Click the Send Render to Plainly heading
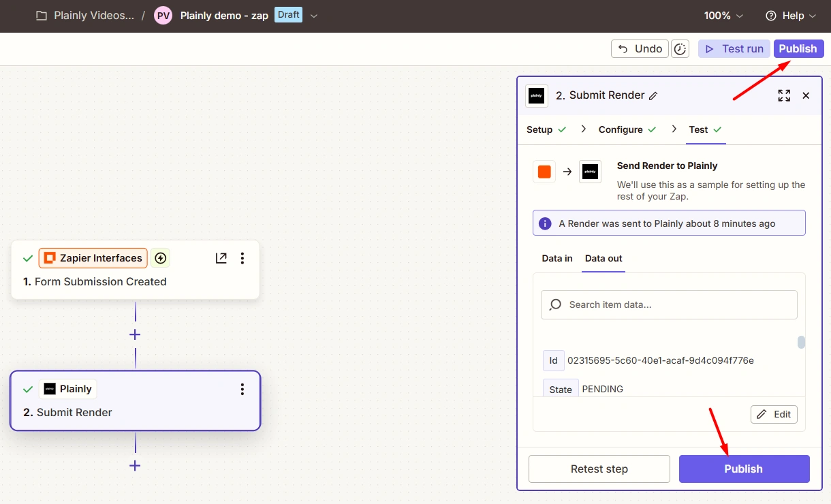Viewport: 831px width, 504px height. [x=668, y=166]
